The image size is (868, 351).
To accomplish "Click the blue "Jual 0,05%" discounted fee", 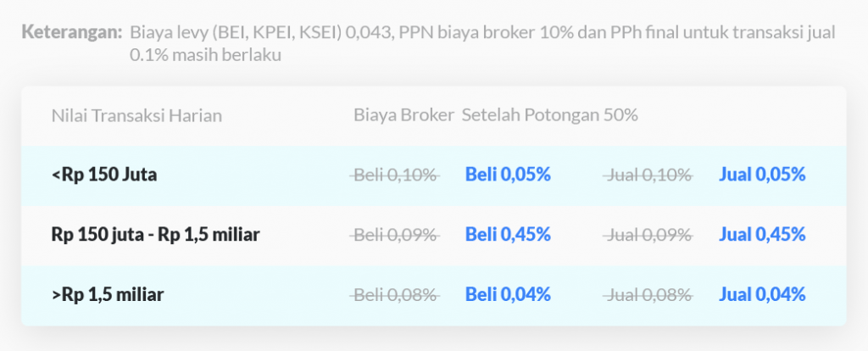I will coord(762,175).
